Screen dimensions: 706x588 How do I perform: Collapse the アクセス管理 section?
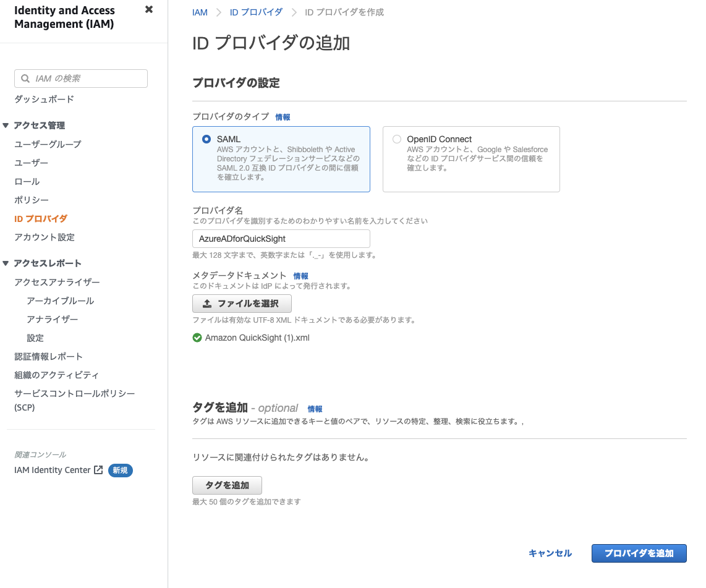click(x=6, y=125)
